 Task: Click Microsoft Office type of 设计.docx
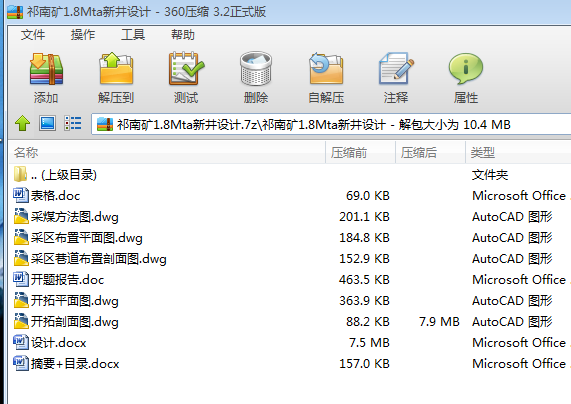click(519, 342)
